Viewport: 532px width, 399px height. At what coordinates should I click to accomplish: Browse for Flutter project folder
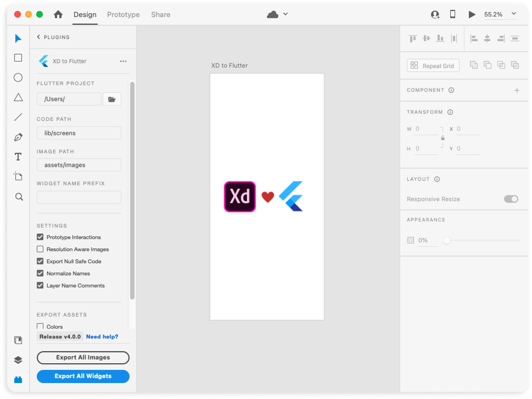(112, 99)
